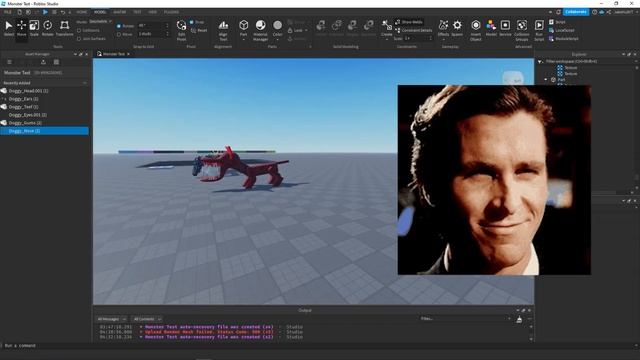Toggle the Move snap checkbox
Screen dimensions: 640x360
point(119,34)
